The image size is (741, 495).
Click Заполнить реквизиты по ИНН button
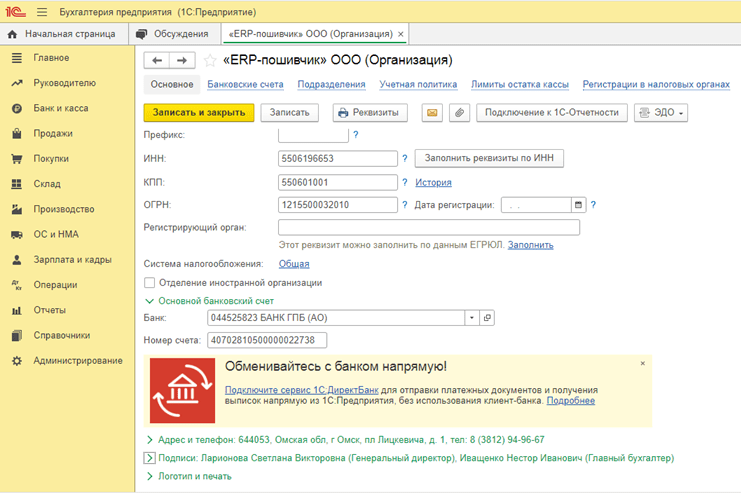[489, 158]
